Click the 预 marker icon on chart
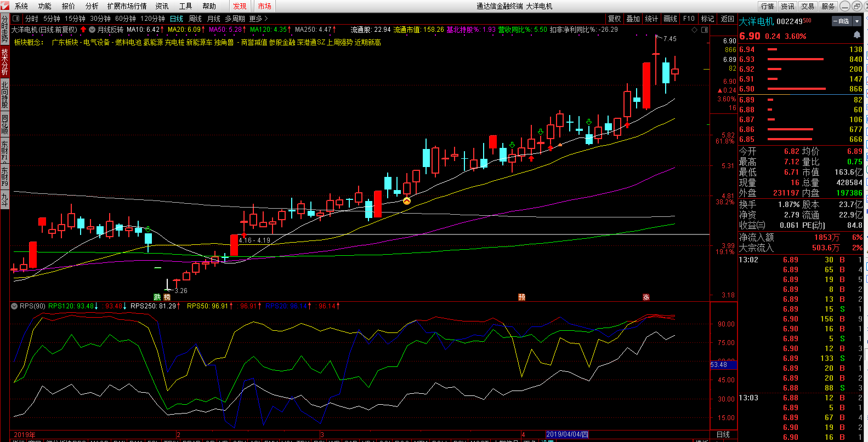 (521, 297)
